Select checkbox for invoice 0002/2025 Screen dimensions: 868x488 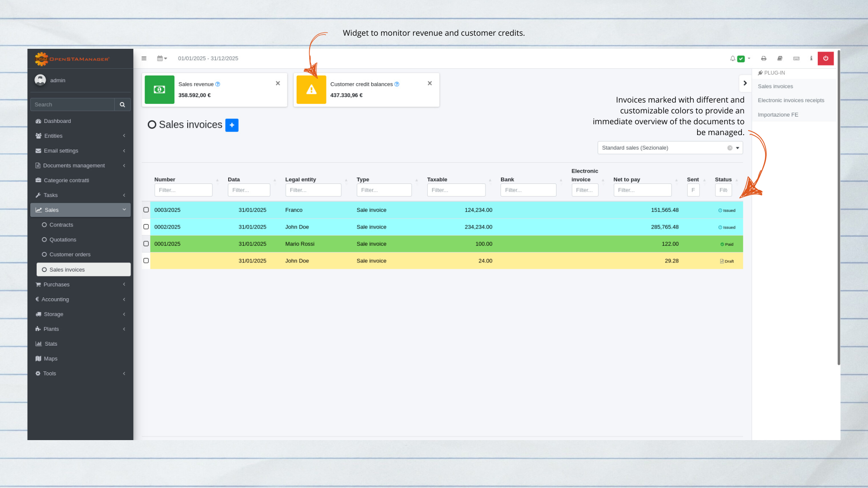coord(146,227)
